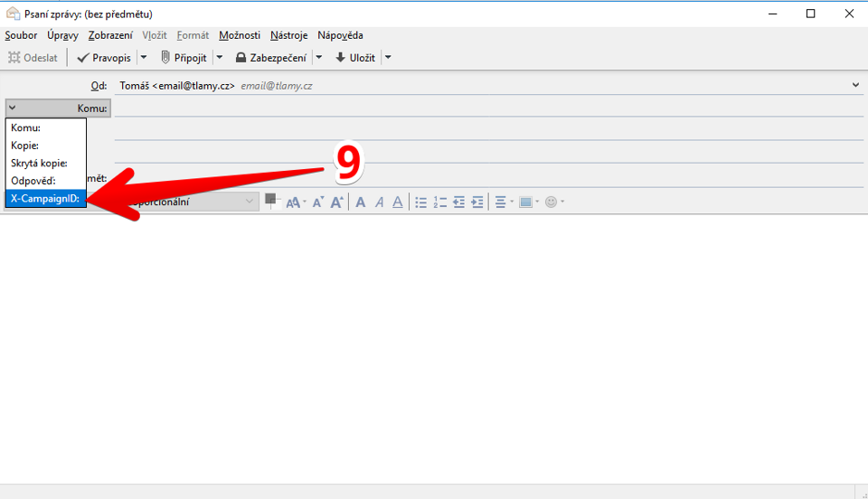Open the Uložit dropdown arrow
Viewport: 868px width, 499px height.
(x=388, y=58)
